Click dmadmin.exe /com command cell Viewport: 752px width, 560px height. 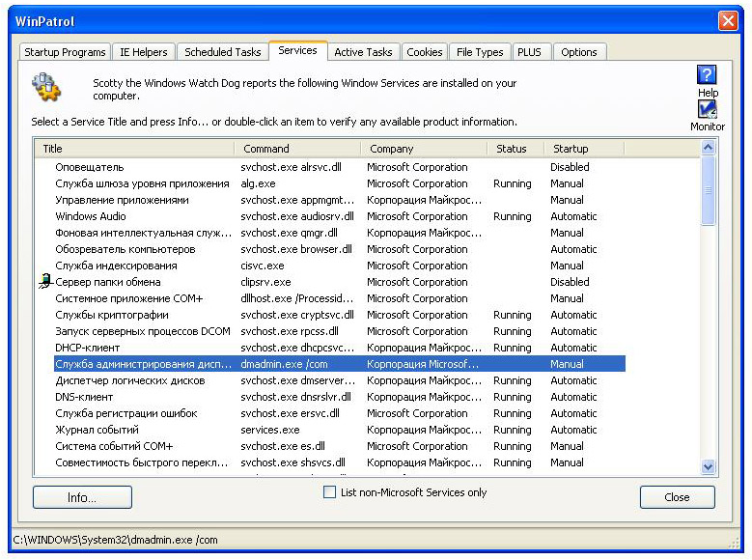point(284,364)
